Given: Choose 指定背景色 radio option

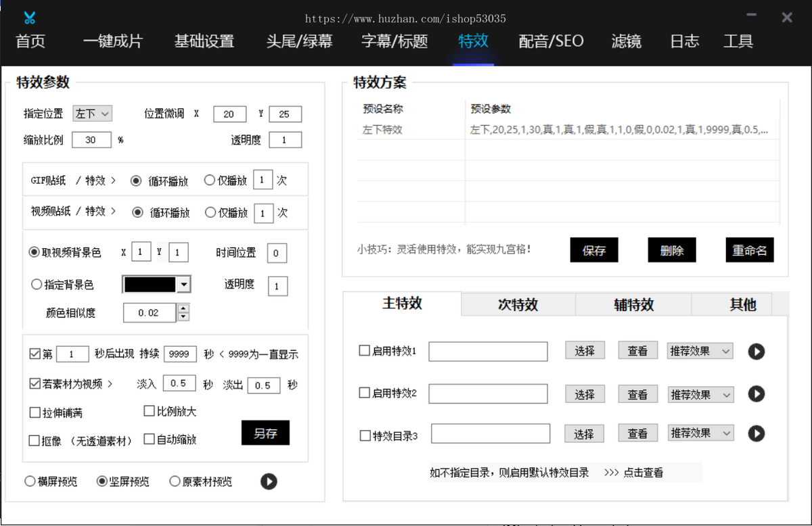Looking at the screenshot, I should click(x=37, y=285).
